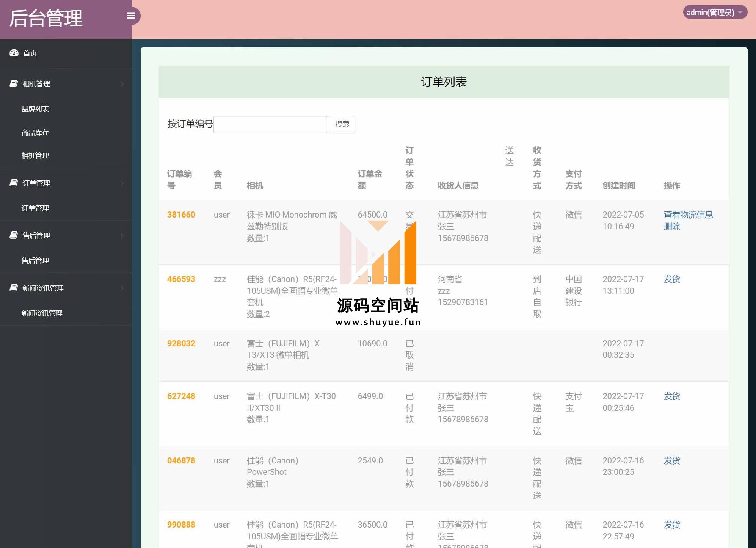Toggle the hamburger sidebar menu icon
The height and width of the screenshot is (548, 756).
click(x=131, y=16)
